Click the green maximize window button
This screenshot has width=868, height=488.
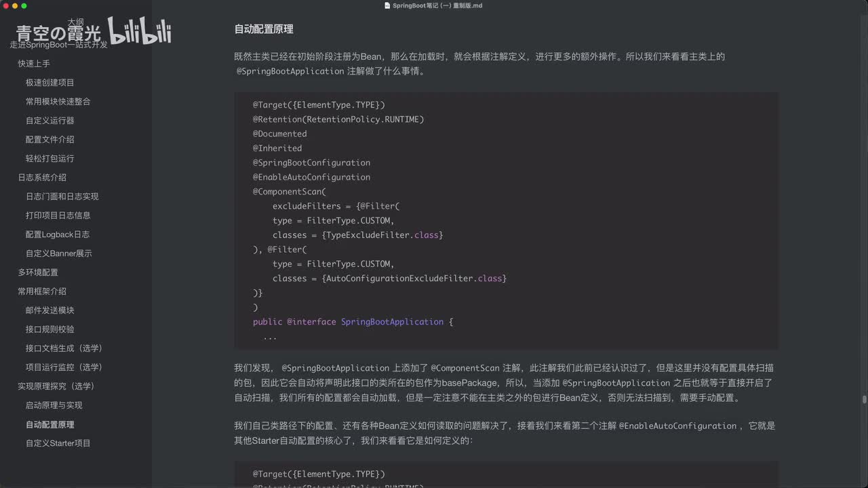coord(24,5)
